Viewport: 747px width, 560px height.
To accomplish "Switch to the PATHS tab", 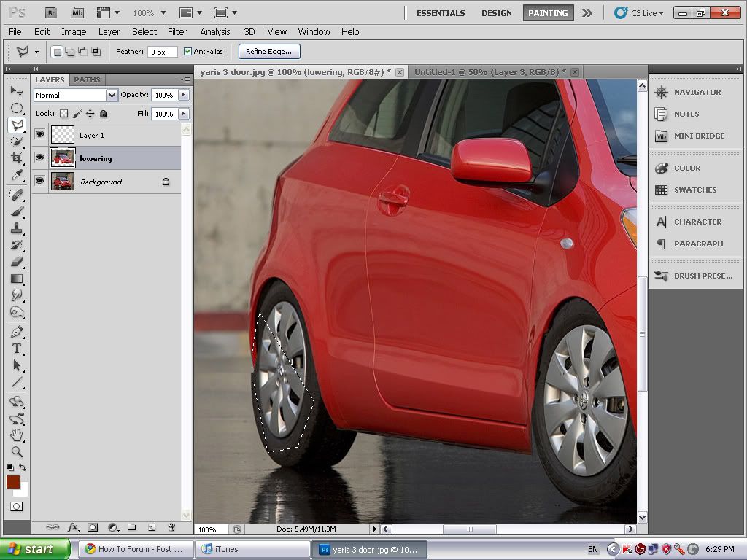I will [x=87, y=79].
